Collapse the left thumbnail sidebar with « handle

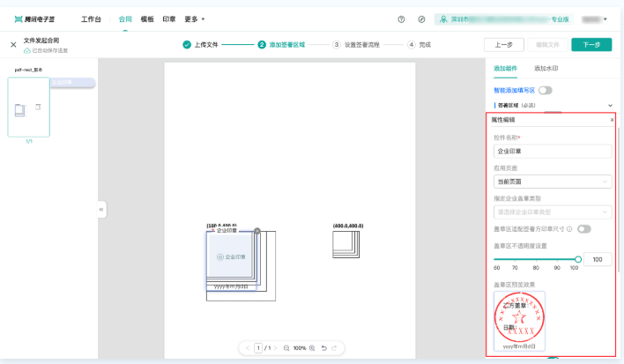click(101, 209)
